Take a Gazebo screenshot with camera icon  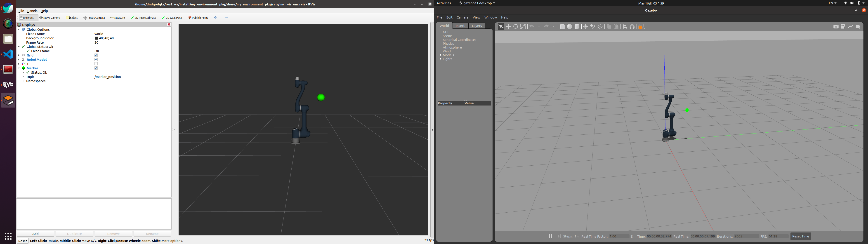point(836,27)
